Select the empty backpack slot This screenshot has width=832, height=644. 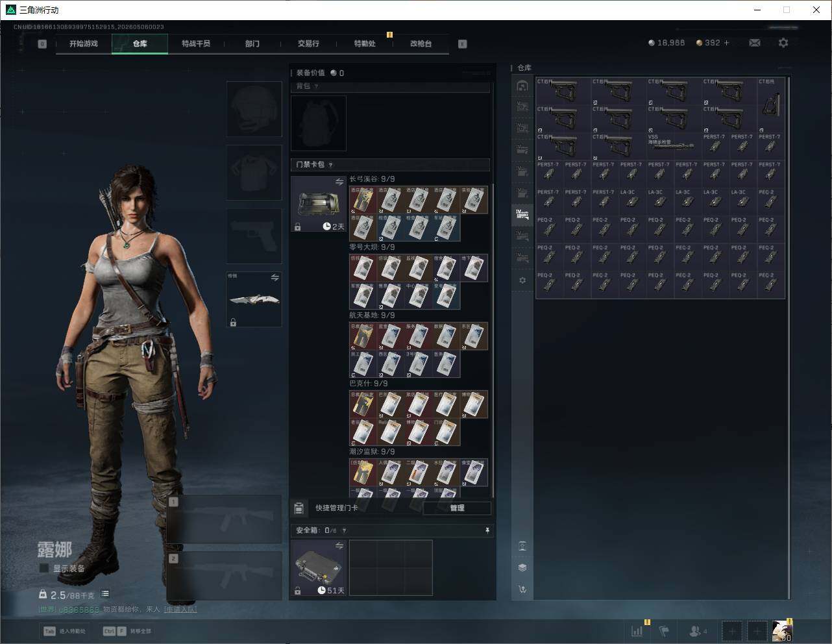pos(319,123)
